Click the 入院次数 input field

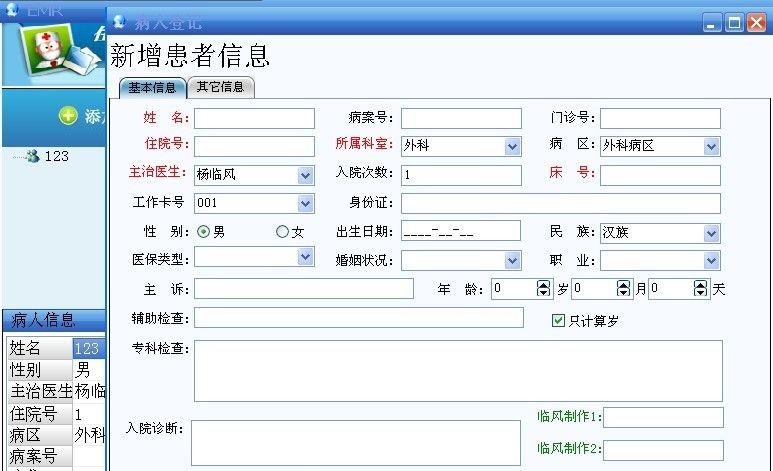tap(461, 175)
